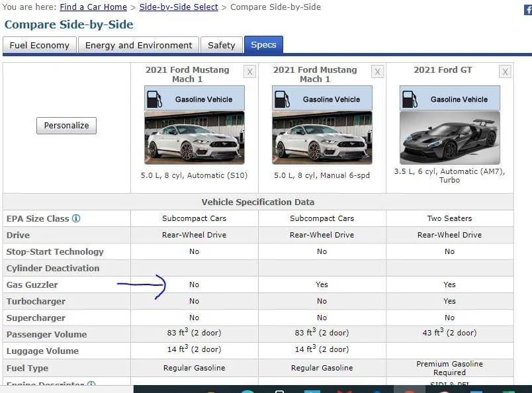Viewport: 532px width, 393px height.
Task: Click the 'Premium Gasoline Required' cell
Action: [449, 368]
